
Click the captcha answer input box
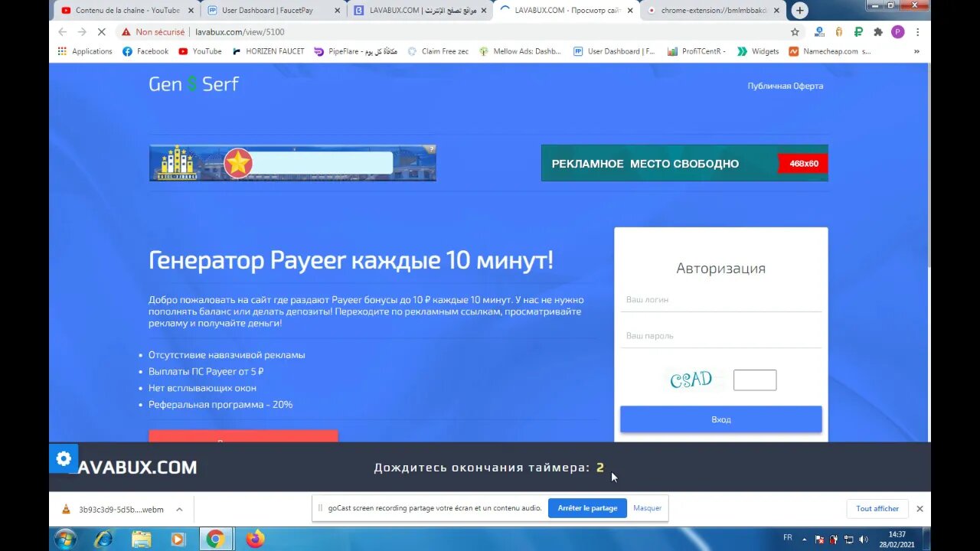(755, 380)
